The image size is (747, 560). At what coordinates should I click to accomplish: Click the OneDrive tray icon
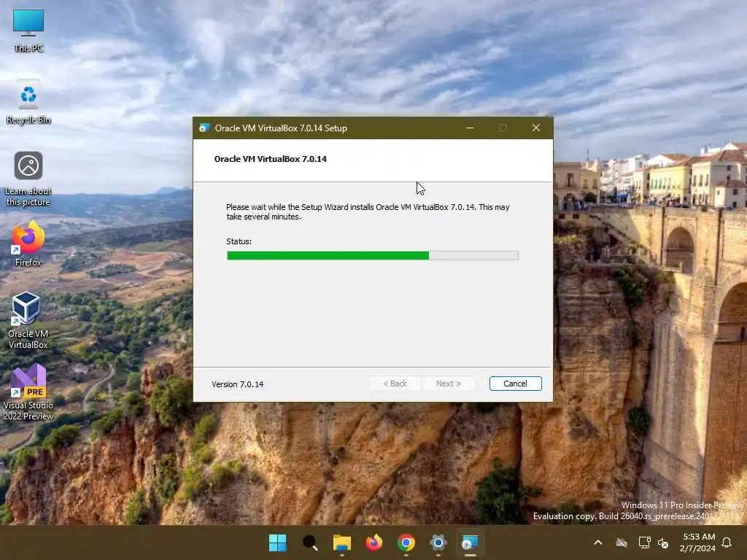pyautogui.click(x=622, y=542)
